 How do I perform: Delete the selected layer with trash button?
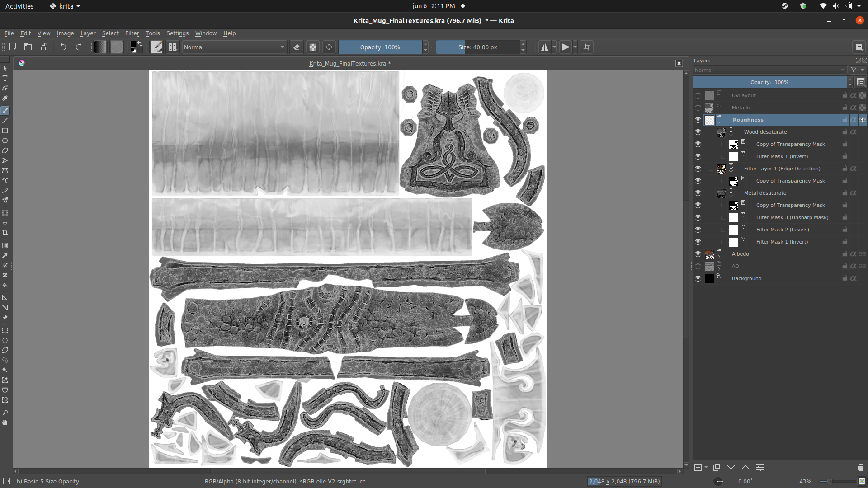click(x=860, y=468)
